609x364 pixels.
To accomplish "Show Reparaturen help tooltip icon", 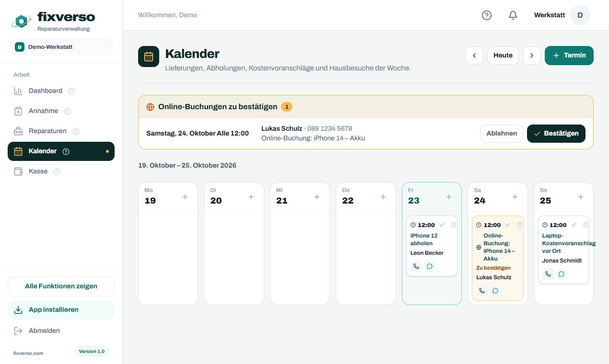I will [x=76, y=131].
